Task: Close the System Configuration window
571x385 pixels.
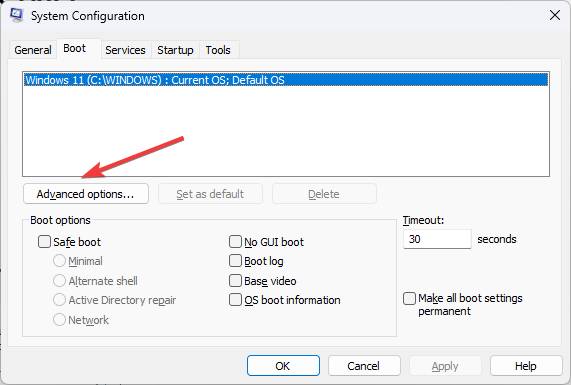Action: (555, 15)
